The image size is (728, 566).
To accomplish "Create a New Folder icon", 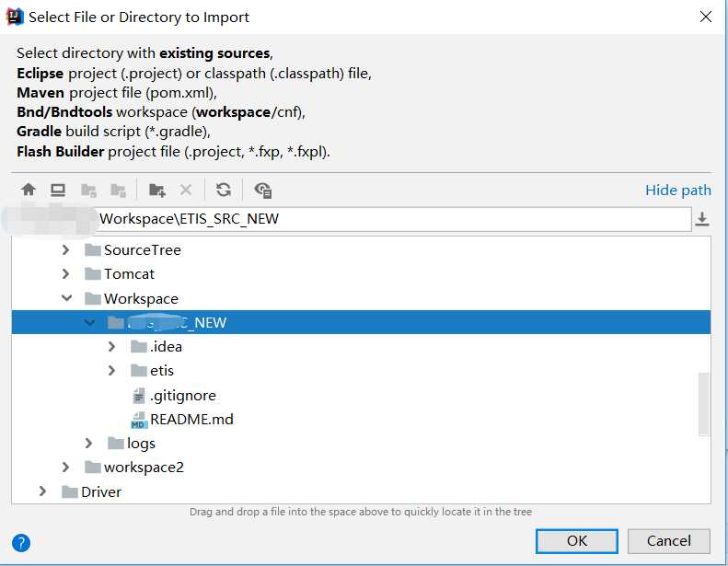I will click(157, 190).
